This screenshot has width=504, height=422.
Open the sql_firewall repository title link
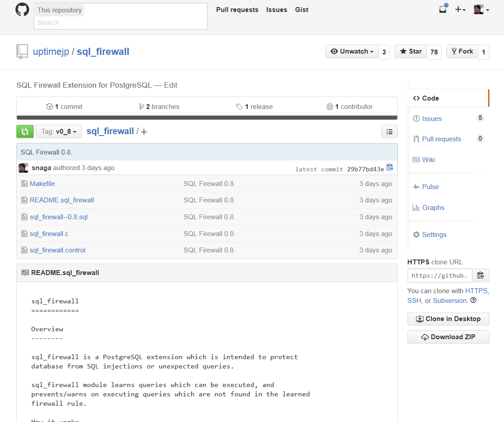click(x=103, y=51)
